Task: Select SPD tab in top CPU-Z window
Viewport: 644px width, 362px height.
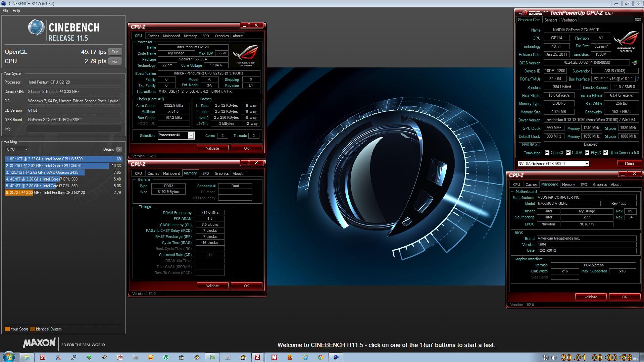Action: click(x=205, y=36)
